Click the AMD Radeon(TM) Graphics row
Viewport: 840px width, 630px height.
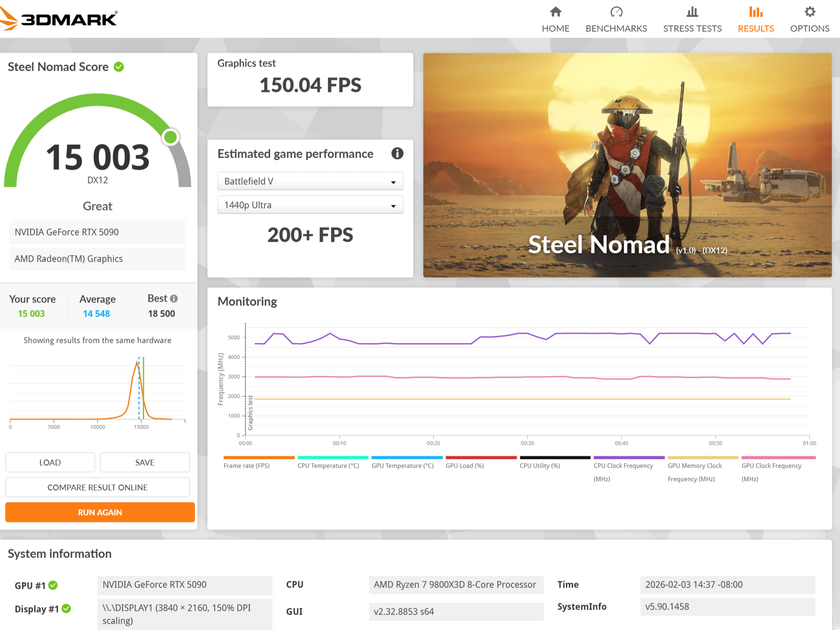click(x=98, y=259)
